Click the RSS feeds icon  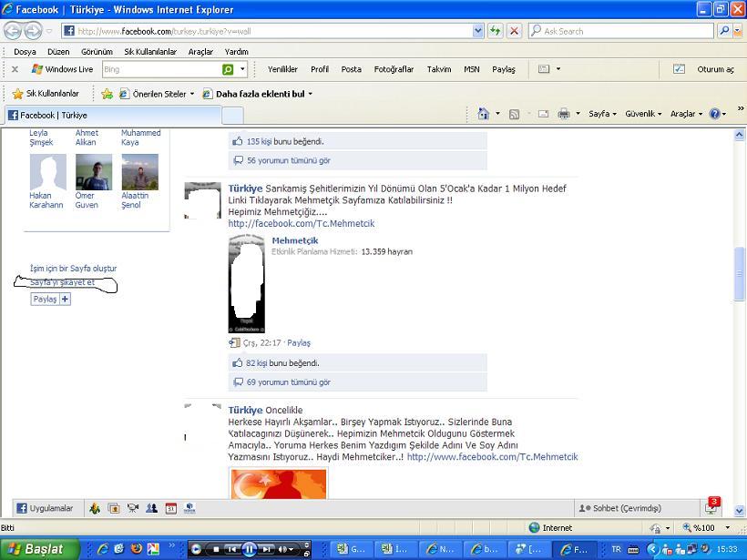[x=514, y=114]
